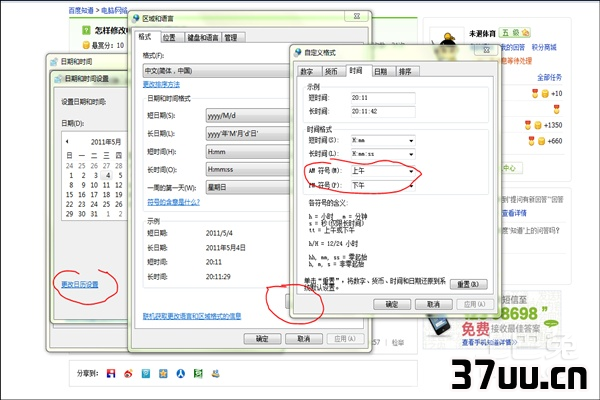Open the AM 符号 dropdown showing 上午
The image size is (600, 400).
tap(411, 171)
